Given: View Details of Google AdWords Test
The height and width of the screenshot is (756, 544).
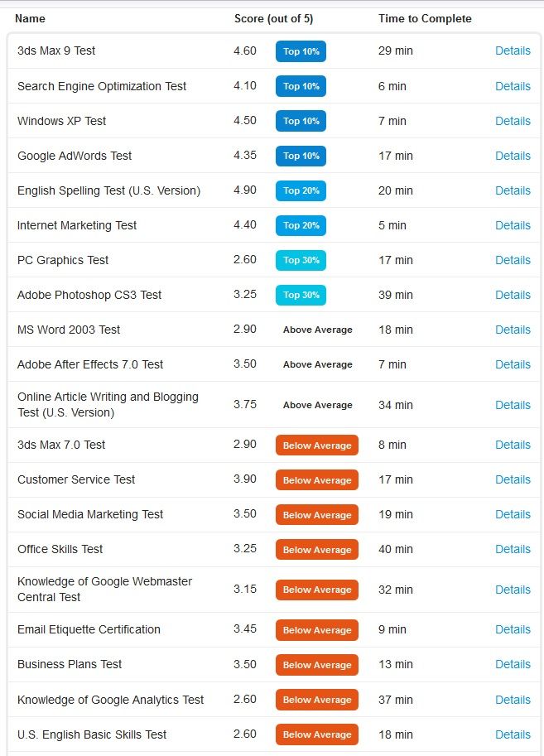Looking at the screenshot, I should coord(513,156).
